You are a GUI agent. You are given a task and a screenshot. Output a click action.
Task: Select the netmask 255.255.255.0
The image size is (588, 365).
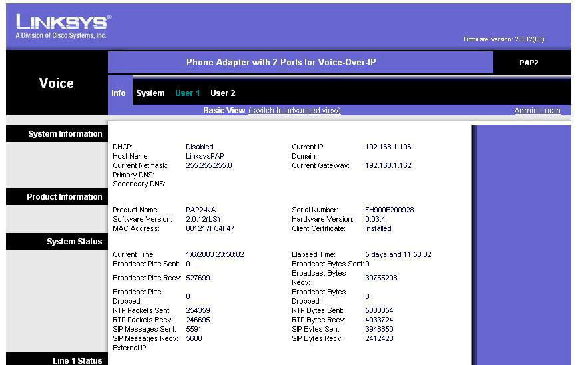(209, 165)
